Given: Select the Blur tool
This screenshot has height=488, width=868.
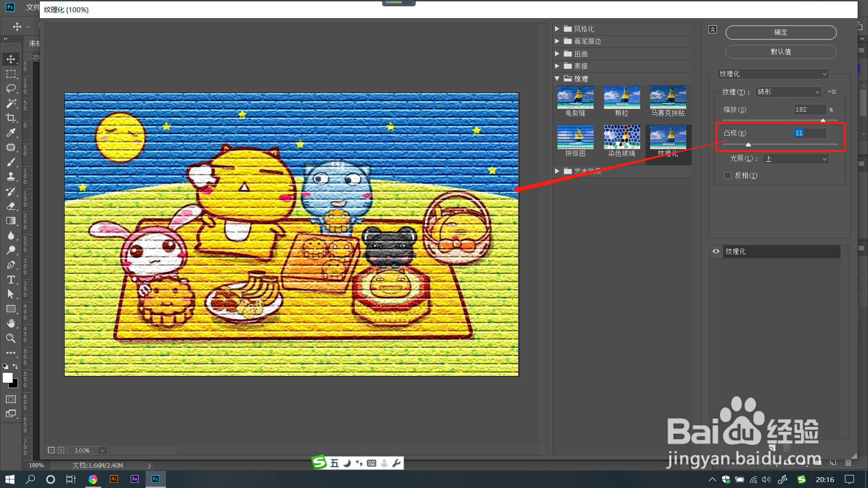Looking at the screenshot, I should (11, 235).
